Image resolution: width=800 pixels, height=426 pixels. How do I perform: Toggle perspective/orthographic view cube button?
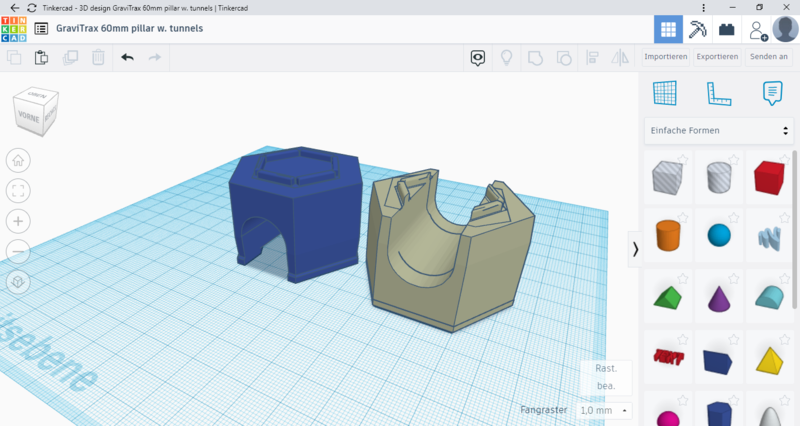pyautogui.click(x=18, y=282)
